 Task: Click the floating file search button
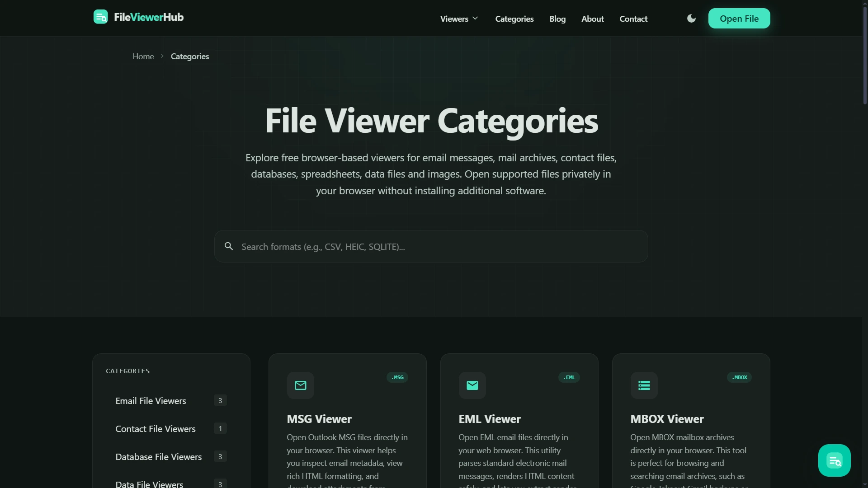point(834,460)
